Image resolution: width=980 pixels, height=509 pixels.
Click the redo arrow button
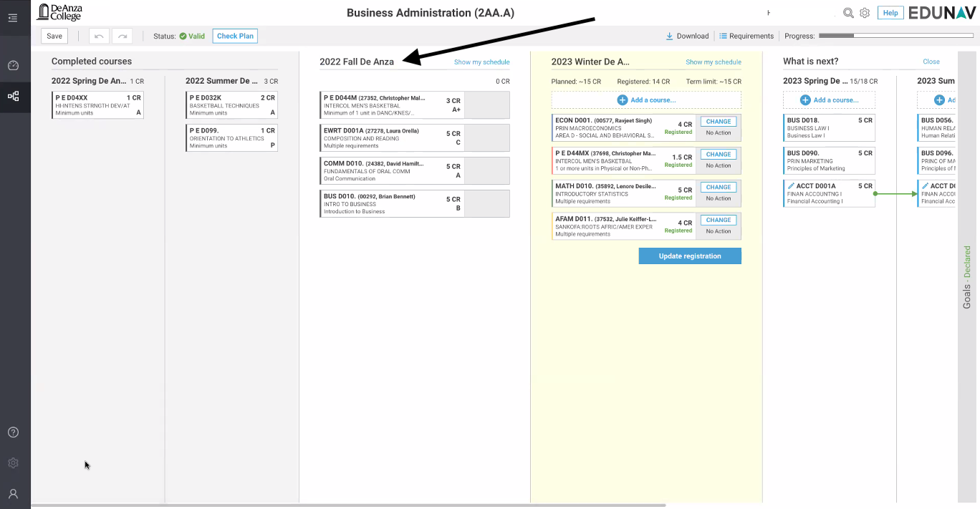pyautogui.click(x=122, y=36)
